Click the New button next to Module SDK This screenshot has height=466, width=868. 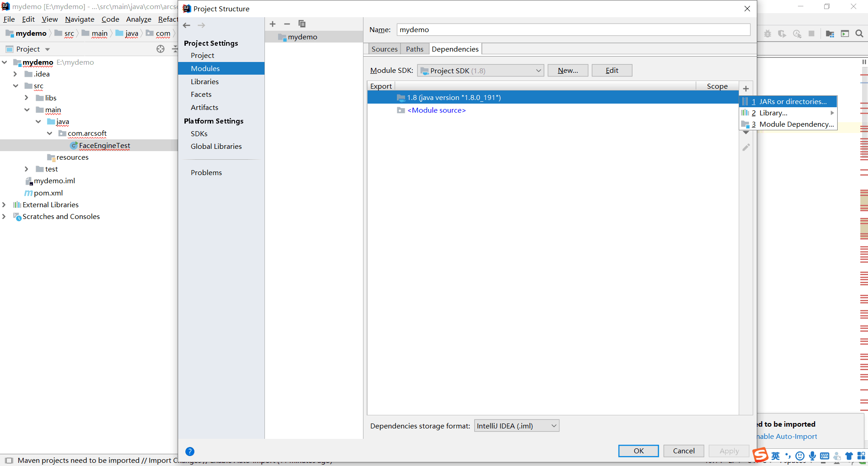coord(567,70)
